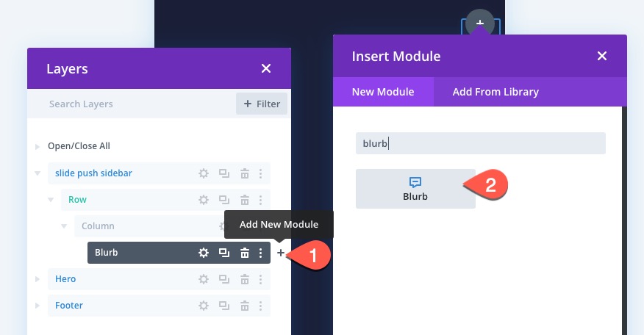Click the Footer layer settings gear

[x=204, y=306]
